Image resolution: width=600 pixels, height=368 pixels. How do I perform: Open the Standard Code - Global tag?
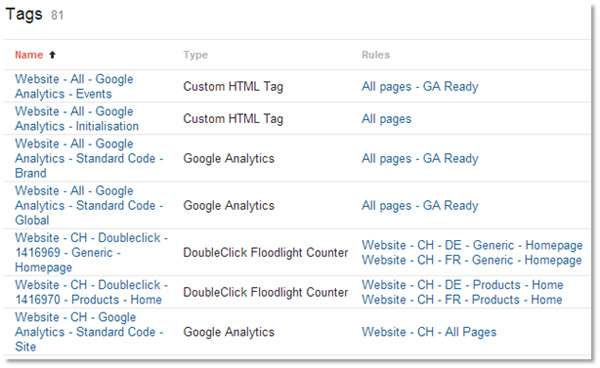[89, 205]
